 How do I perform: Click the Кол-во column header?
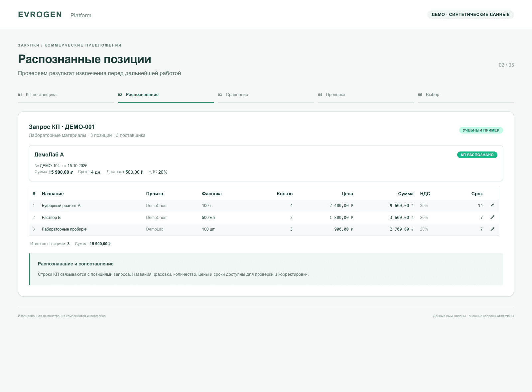pyautogui.click(x=285, y=194)
